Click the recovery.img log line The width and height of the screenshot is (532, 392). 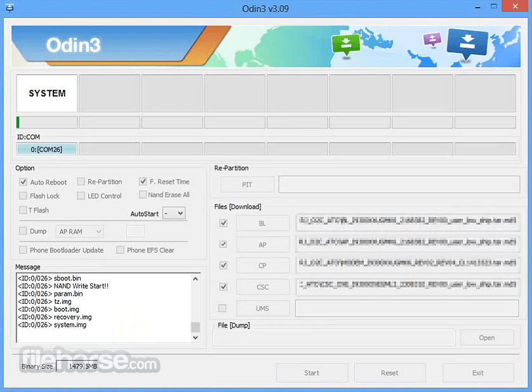pos(55,317)
